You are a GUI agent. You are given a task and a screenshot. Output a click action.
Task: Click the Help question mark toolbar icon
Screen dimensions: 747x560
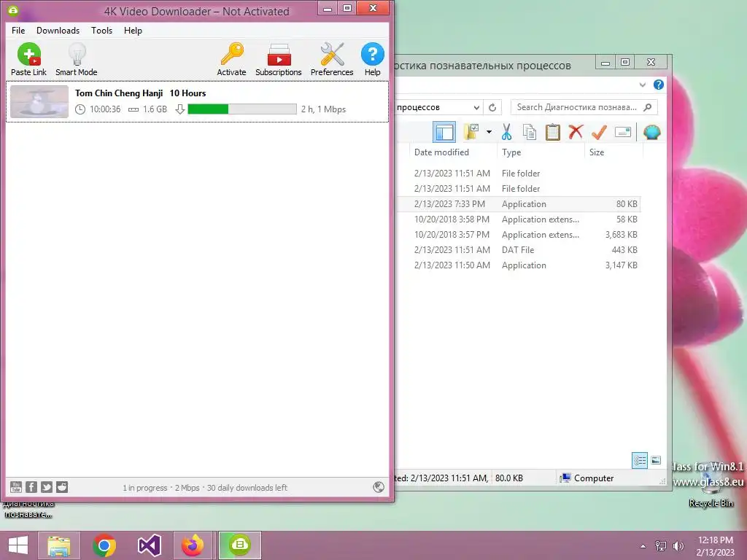coord(373,60)
